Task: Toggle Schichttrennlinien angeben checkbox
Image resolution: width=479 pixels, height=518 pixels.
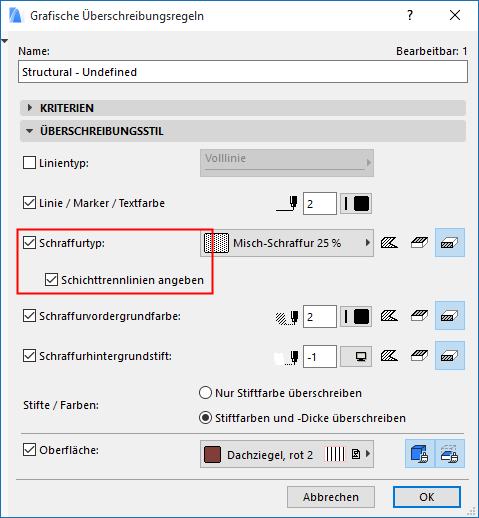Action: click(51, 280)
